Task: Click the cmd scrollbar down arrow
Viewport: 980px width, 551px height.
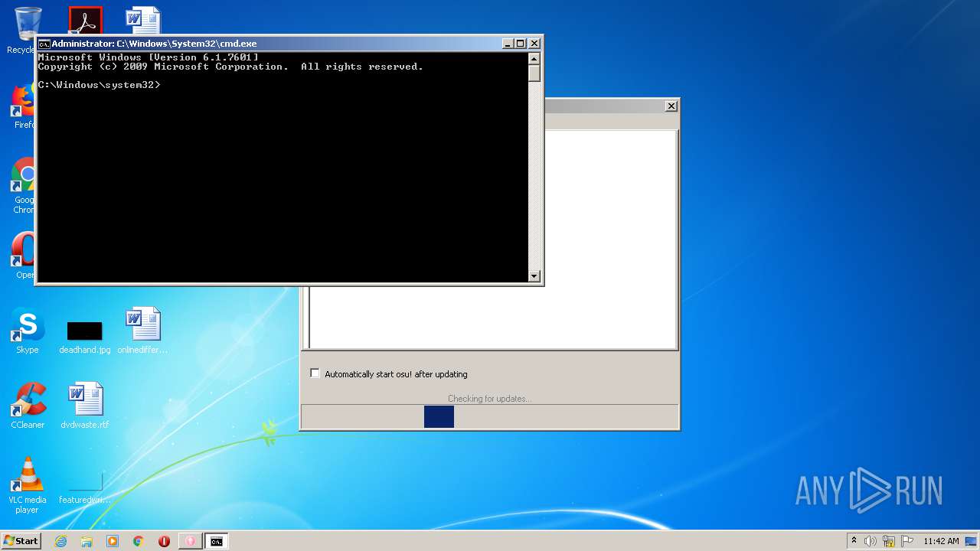Action: 534,276
